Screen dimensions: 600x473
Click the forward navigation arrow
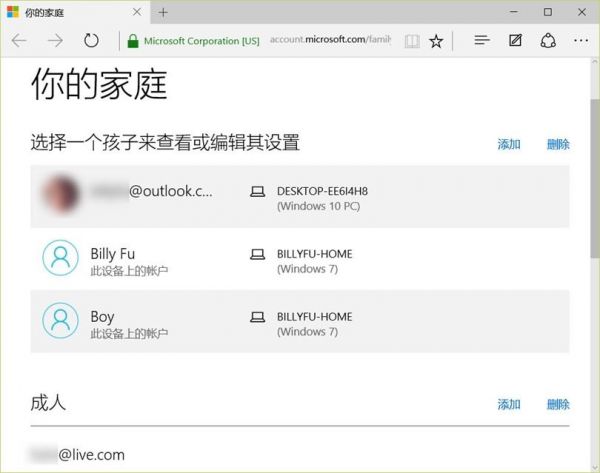(55, 41)
